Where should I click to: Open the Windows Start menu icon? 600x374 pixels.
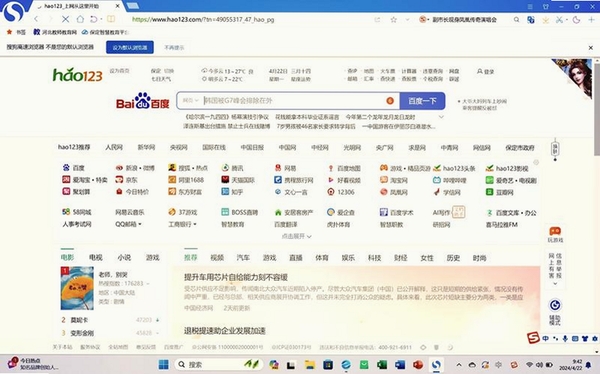(x=164, y=364)
